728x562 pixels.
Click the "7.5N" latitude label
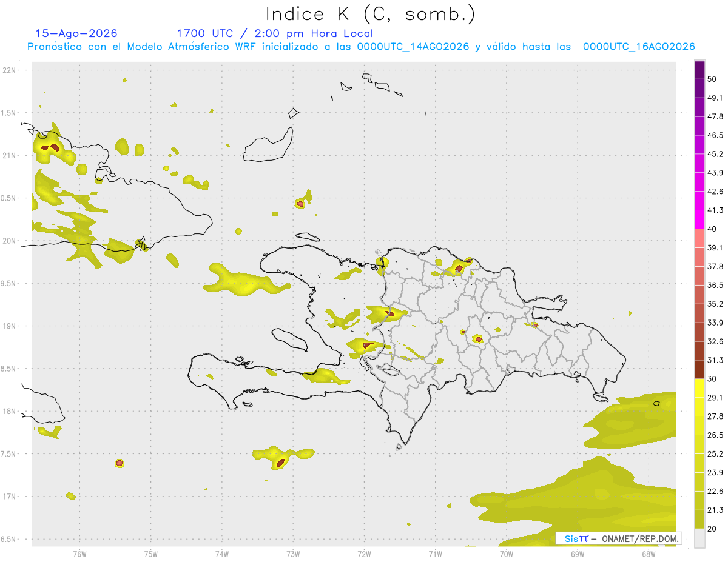(x=8, y=454)
